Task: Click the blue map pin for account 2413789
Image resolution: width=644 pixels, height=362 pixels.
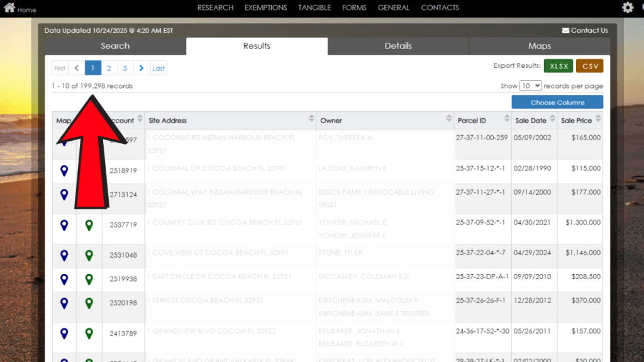Action: tap(64, 334)
